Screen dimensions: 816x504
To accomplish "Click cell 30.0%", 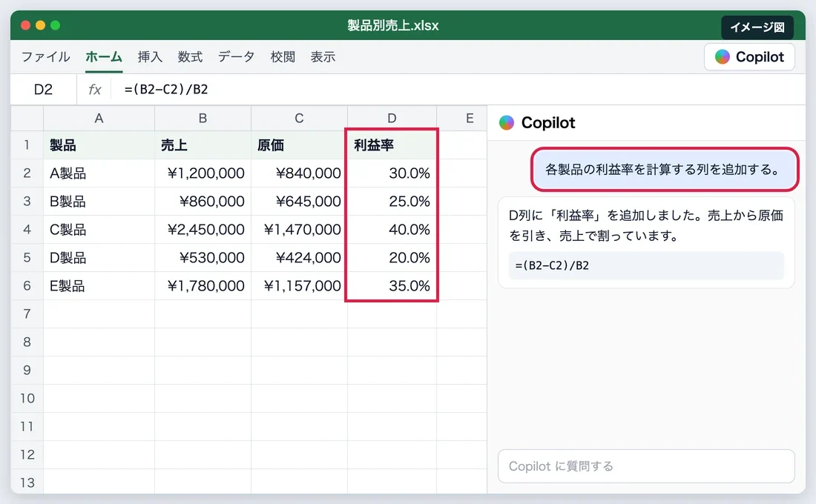I will click(392, 173).
